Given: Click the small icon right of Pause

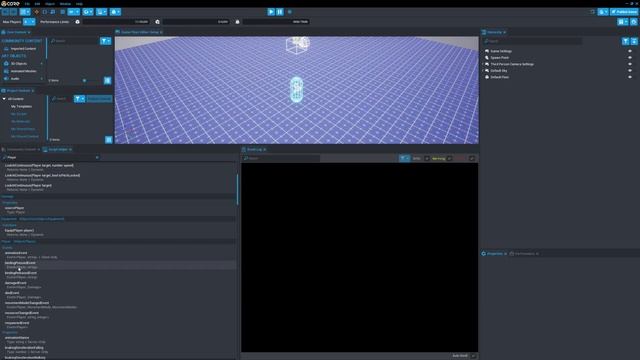Looking at the screenshot, I should (290, 12).
